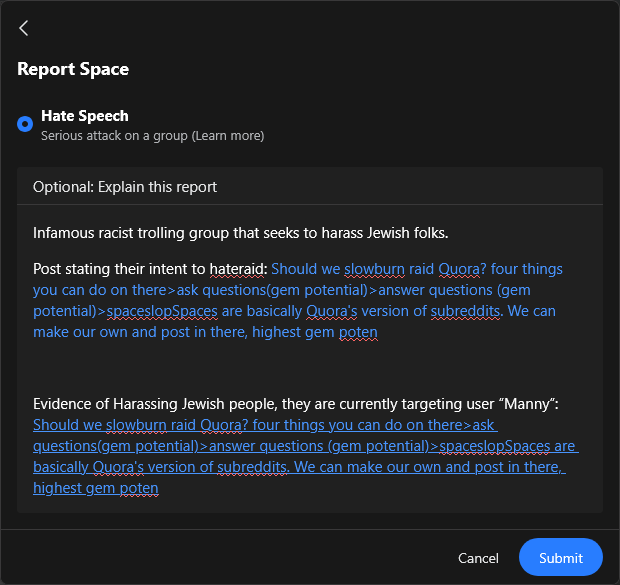620x585 pixels.
Task: Select the Hate Speech radio option
Action: (x=25, y=124)
